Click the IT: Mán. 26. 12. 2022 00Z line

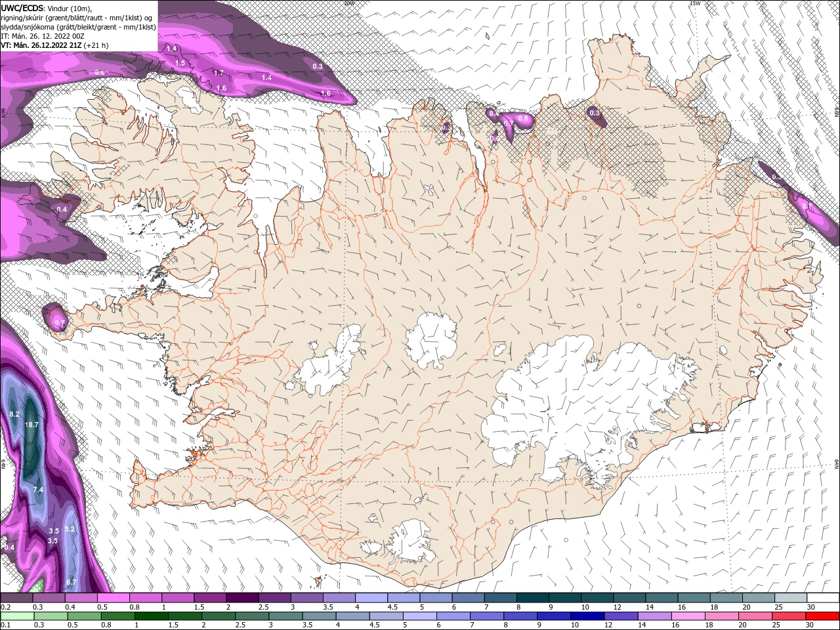44,36
